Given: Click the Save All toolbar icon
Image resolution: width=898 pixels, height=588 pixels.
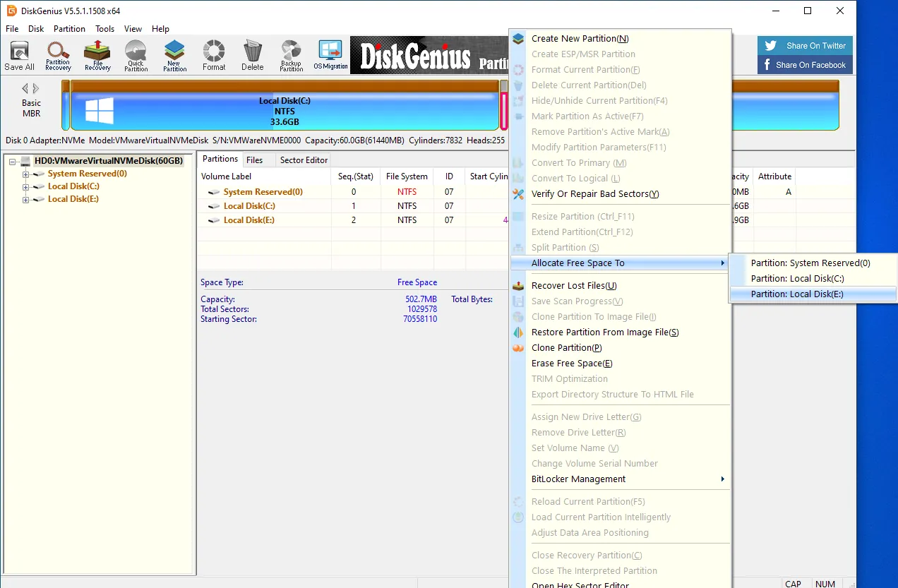Looking at the screenshot, I should tap(19, 56).
